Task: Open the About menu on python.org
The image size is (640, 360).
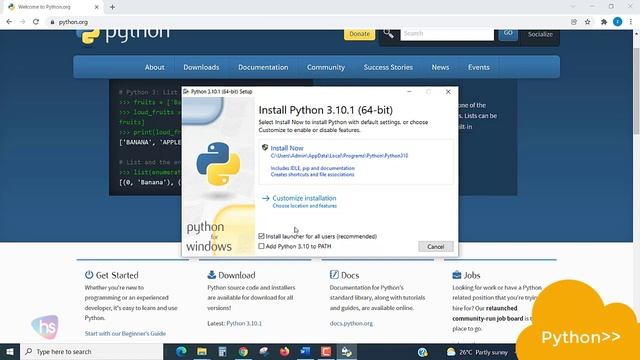Action: click(x=154, y=67)
